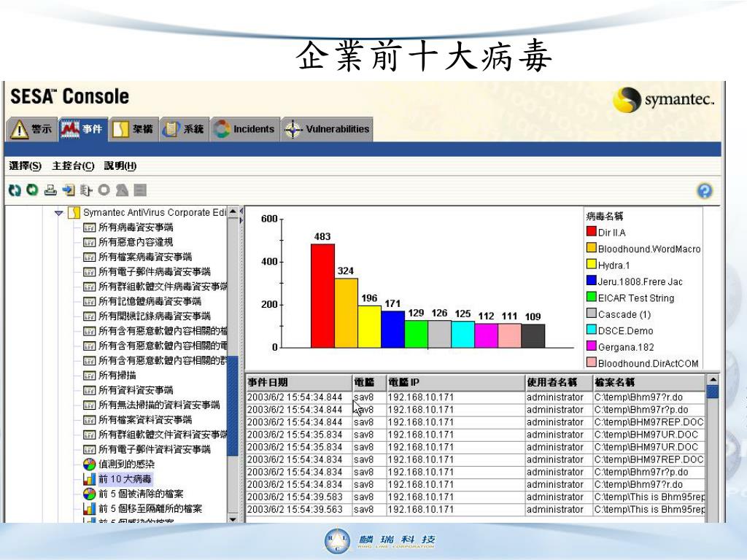Click the grayed-out document toolbar icon
The width and height of the screenshot is (747, 560).
click(122, 190)
